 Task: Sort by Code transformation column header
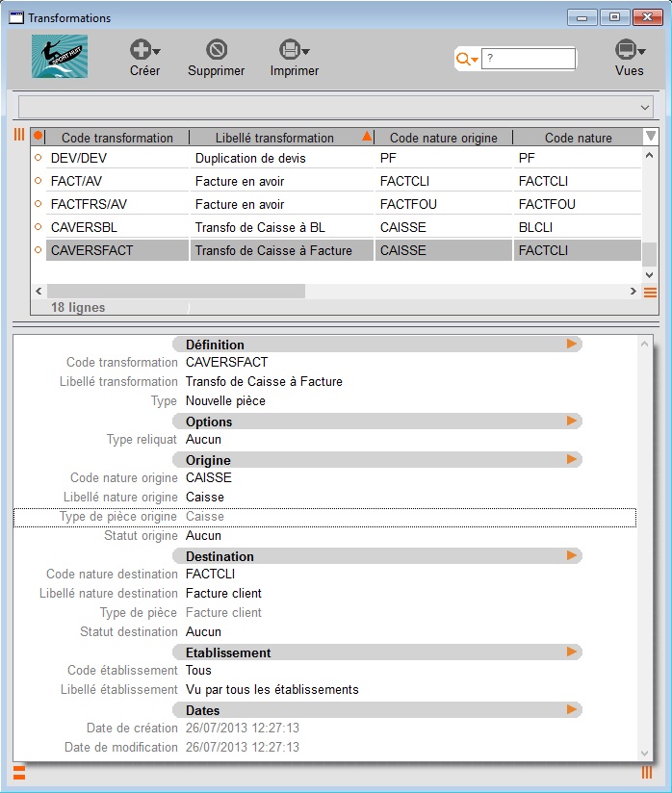tap(117, 138)
